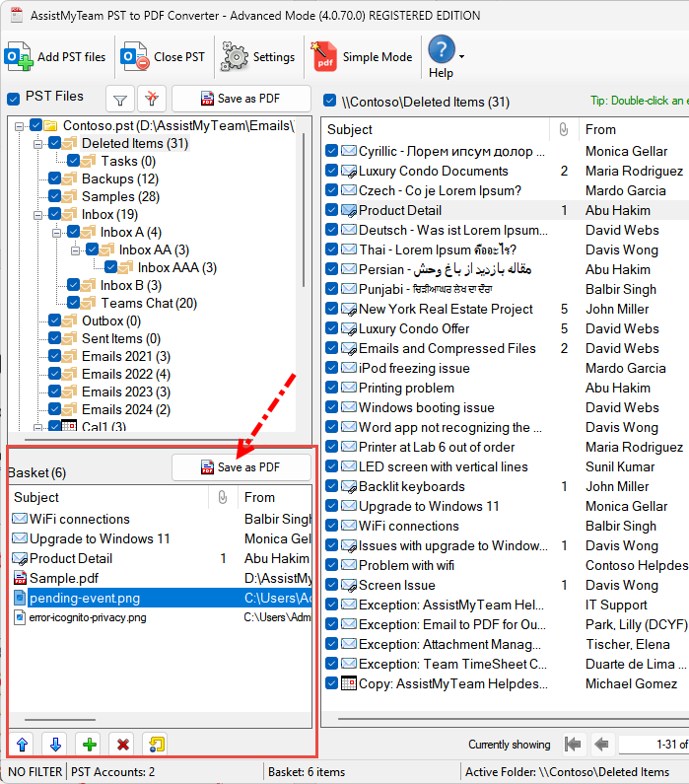Click the Add PST files toolbar icon
689x784 pixels.
coord(20,56)
